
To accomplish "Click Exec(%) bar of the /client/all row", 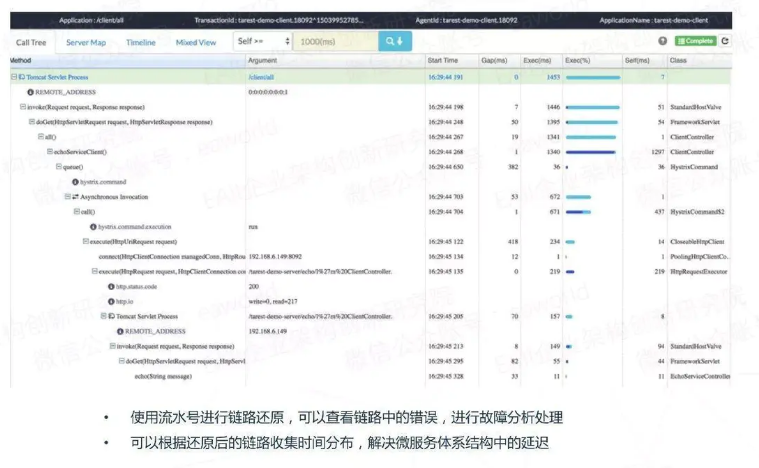I will coord(593,77).
